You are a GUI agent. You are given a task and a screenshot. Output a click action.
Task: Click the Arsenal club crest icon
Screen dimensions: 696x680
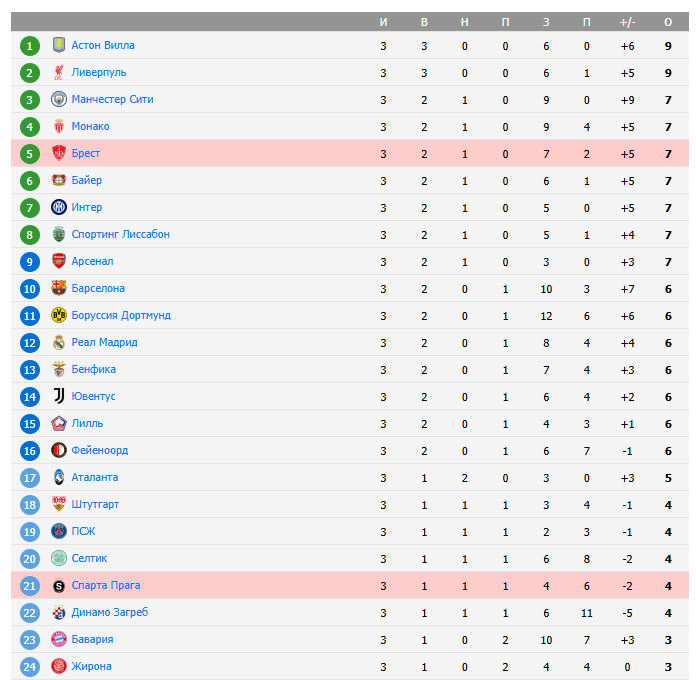tap(58, 261)
